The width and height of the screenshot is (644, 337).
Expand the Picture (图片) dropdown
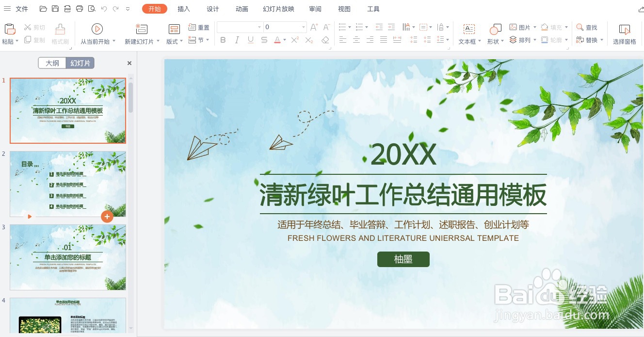534,28
